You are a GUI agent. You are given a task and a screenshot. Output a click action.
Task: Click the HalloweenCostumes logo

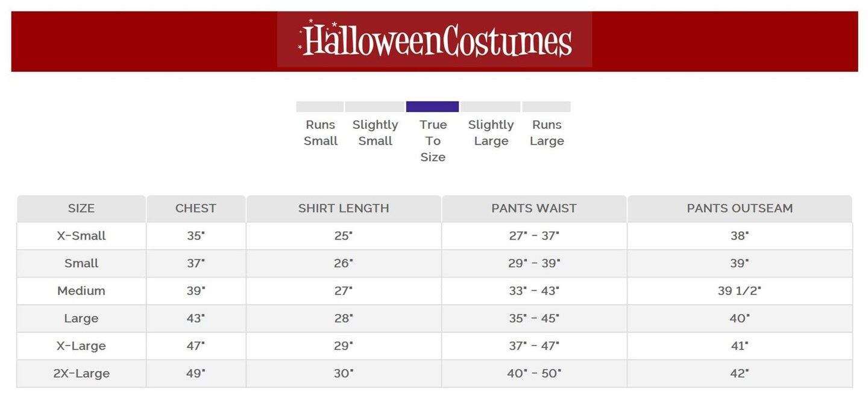[435, 40]
